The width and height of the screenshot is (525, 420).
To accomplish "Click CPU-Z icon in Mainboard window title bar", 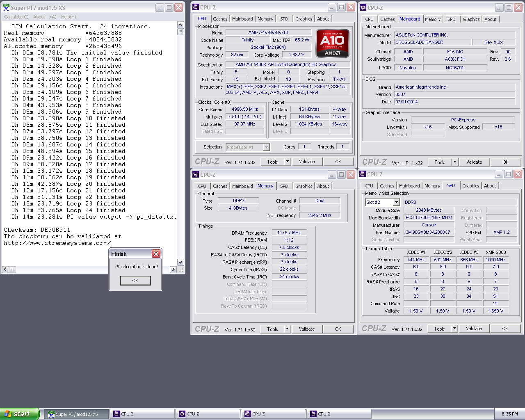I will (363, 7).
